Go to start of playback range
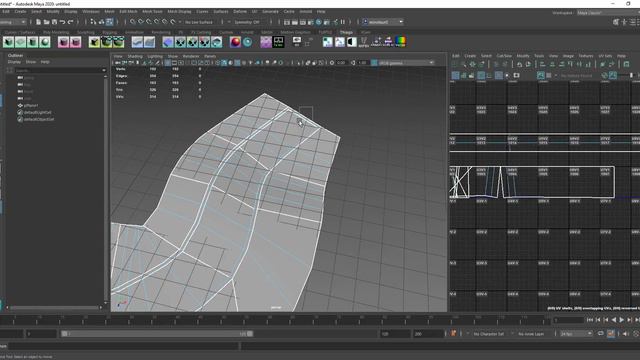The image size is (640, 360). pyautogui.click(x=590, y=320)
